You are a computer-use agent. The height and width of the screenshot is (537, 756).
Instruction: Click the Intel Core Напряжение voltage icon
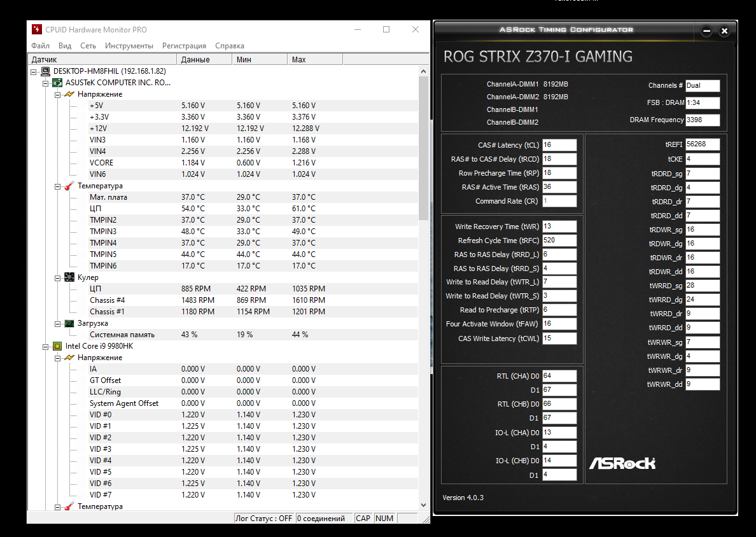click(69, 358)
